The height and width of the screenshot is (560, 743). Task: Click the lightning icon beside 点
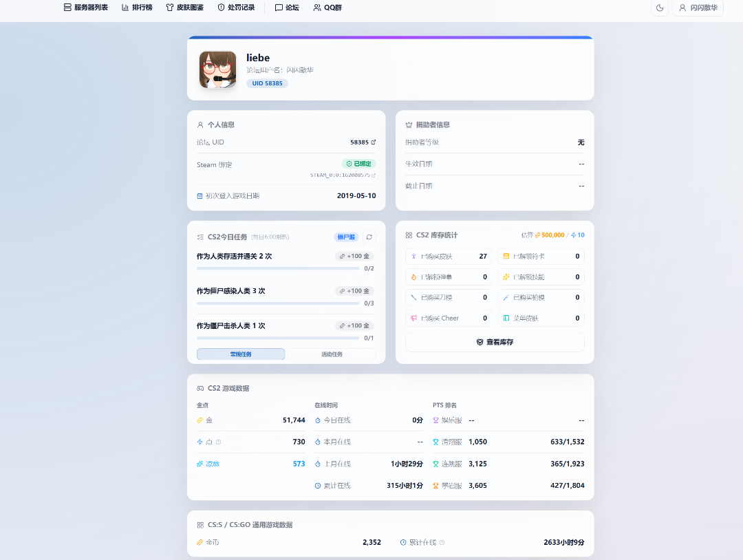[200, 442]
